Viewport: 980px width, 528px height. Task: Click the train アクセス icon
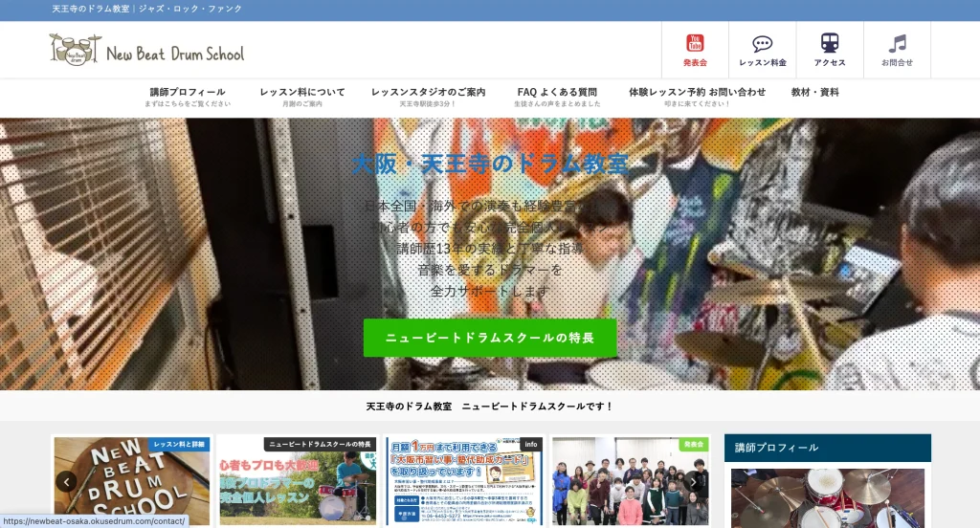tap(830, 50)
